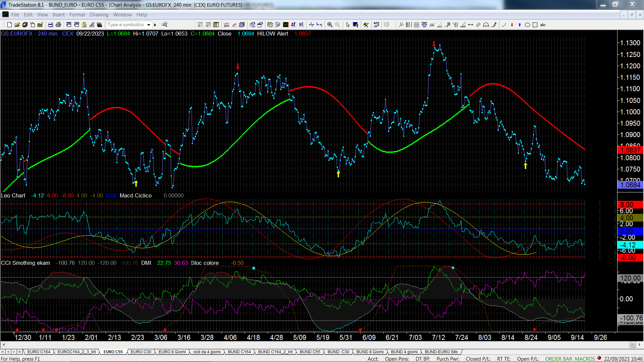Open the File menu
The width and height of the screenshot is (644, 362).
coord(15,15)
